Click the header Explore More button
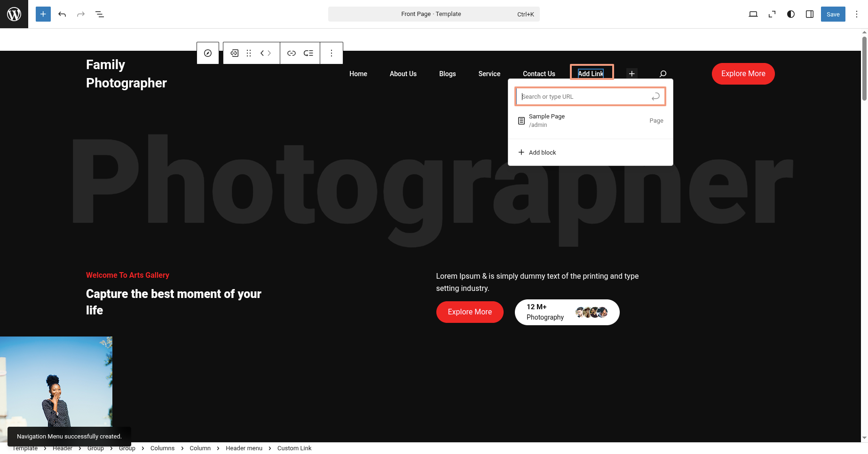Image resolution: width=868 pixels, height=454 pixels. [743, 74]
